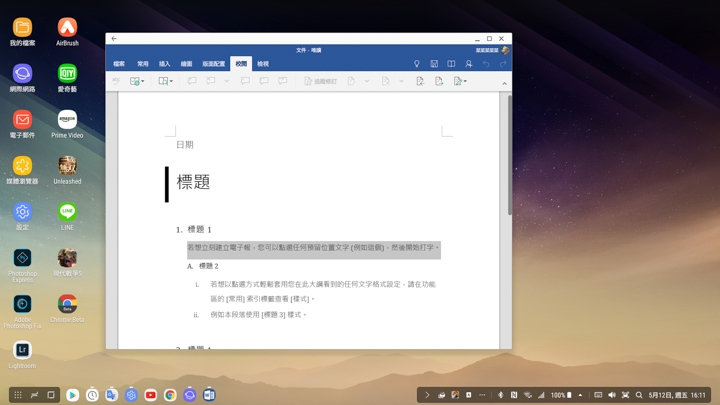
Task: Switch to the 常用 (Home) tab
Action: click(x=143, y=64)
